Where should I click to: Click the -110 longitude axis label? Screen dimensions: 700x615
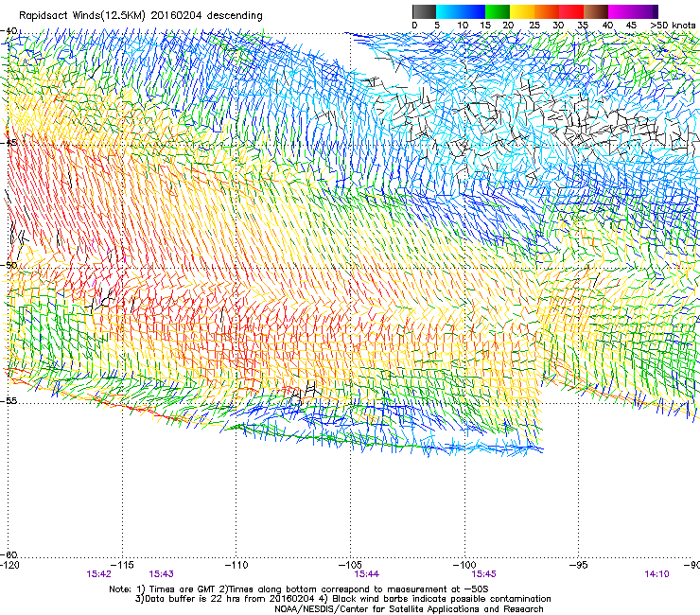(236, 565)
